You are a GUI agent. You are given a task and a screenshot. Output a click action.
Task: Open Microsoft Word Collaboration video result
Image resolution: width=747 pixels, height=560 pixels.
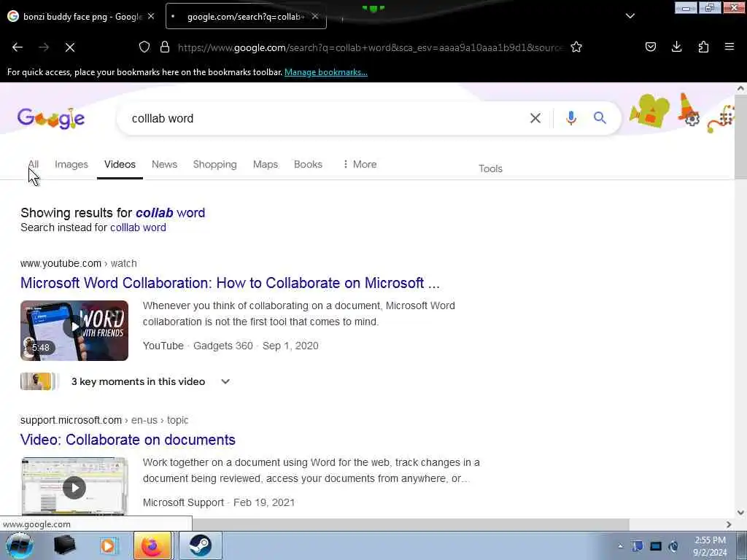pyautogui.click(x=230, y=283)
